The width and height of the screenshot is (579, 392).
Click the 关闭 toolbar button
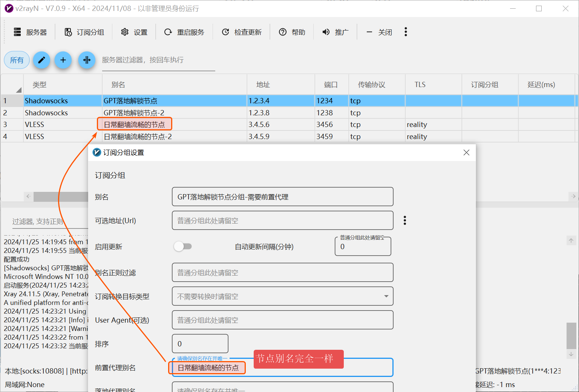click(x=379, y=32)
